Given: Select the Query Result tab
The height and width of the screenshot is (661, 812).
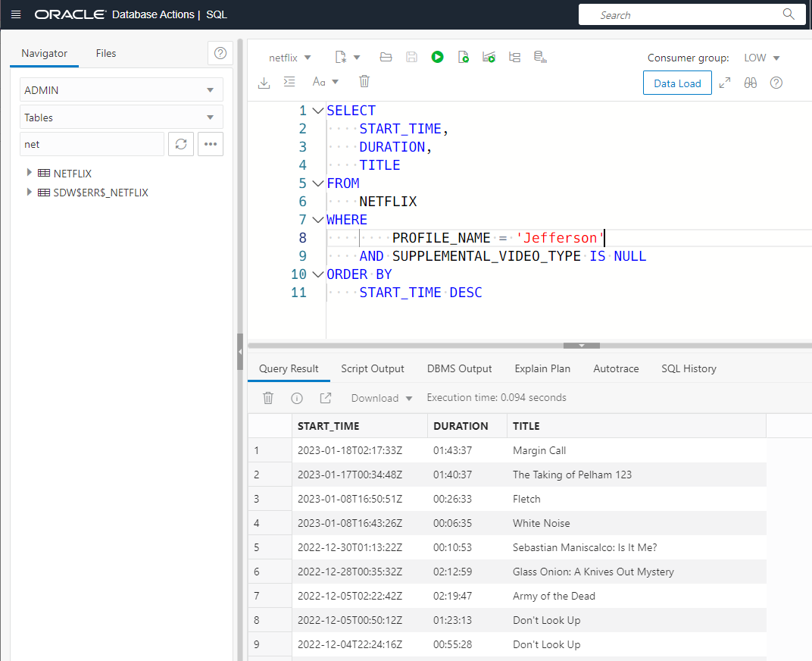Looking at the screenshot, I should 289,368.
